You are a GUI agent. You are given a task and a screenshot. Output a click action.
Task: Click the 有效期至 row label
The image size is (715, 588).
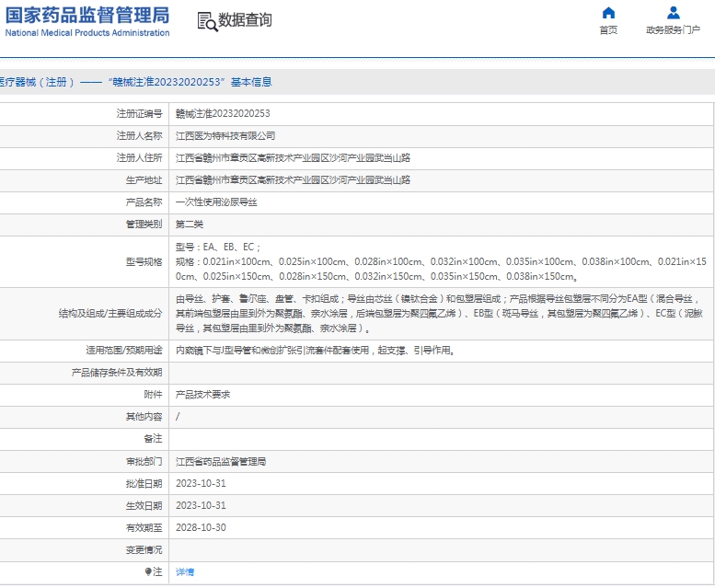144,528
